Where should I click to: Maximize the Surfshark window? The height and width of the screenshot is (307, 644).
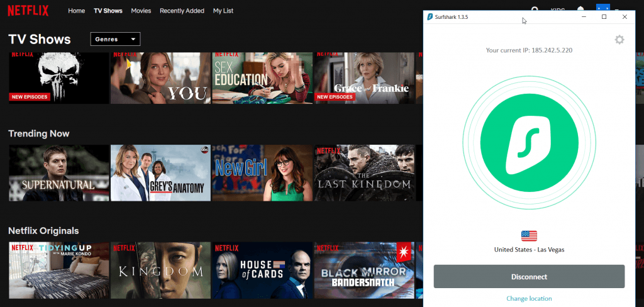point(604,17)
